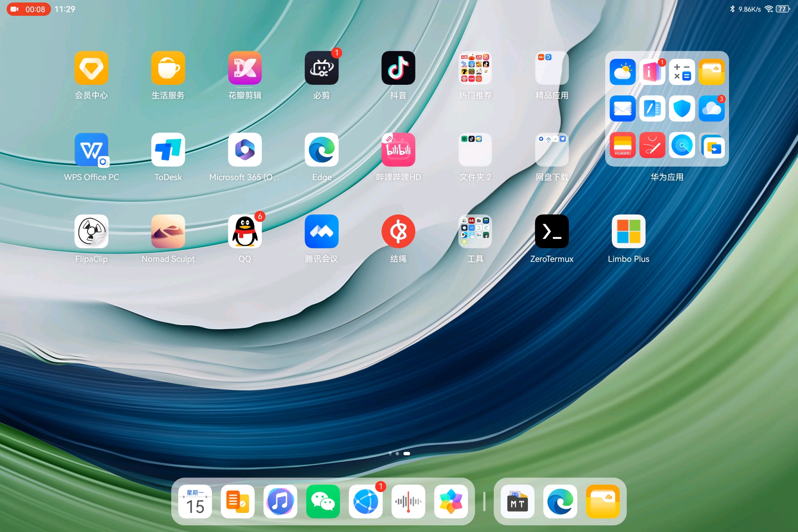Image resolution: width=798 pixels, height=532 pixels.
Task: Open Limbo Plus emulator
Action: tap(628, 232)
